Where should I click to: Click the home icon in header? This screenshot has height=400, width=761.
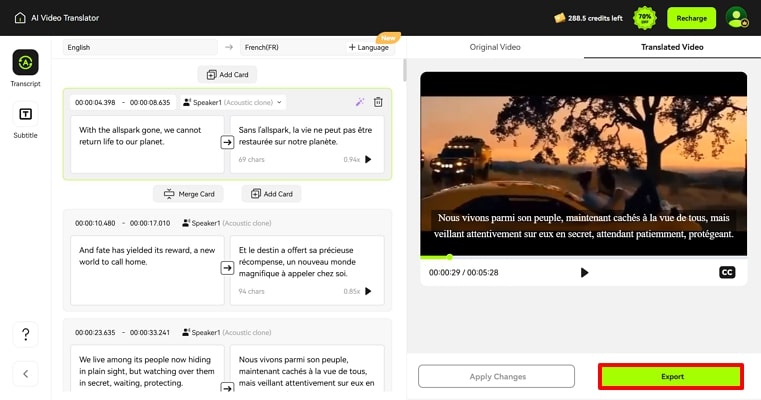click(20, 17)
